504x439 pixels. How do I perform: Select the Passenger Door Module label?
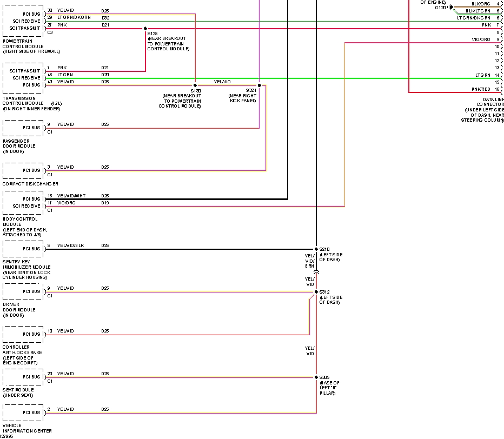tap(19, 146)
